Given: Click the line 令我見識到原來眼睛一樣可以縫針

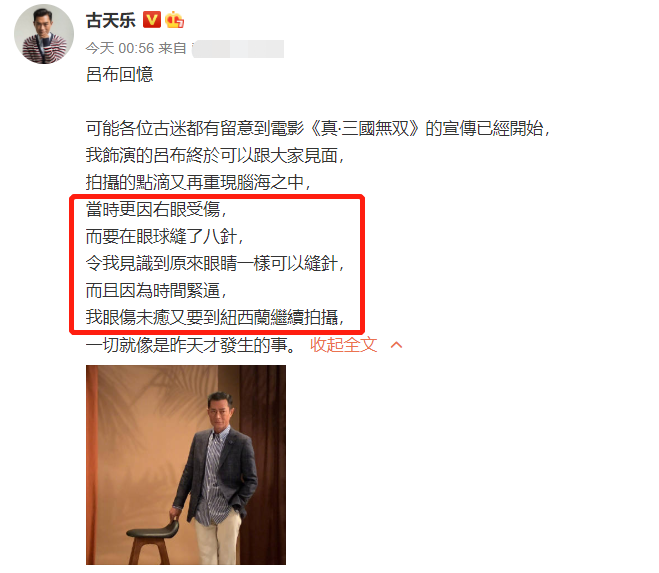Looking at the screenshot, I should (215, 264).
